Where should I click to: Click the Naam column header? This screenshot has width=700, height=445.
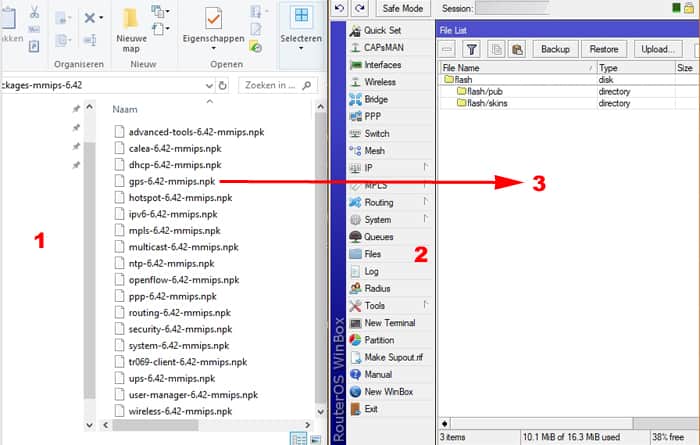125,109
